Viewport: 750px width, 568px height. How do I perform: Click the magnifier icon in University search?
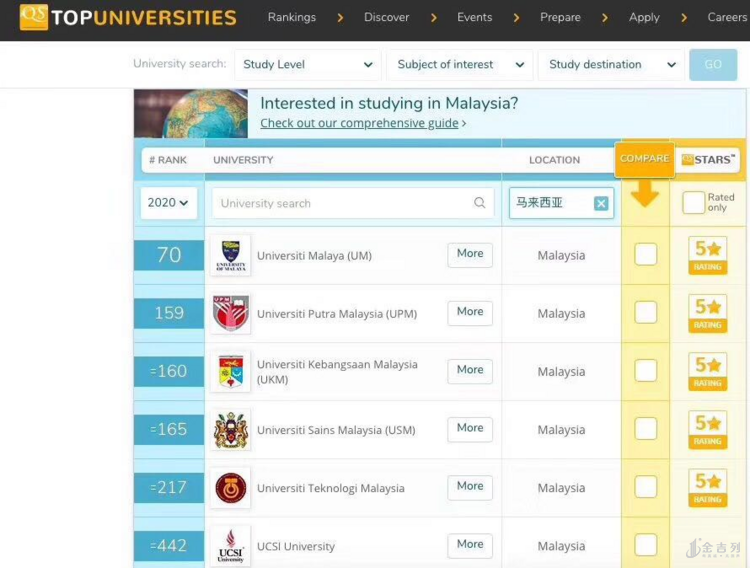[479, 203]
